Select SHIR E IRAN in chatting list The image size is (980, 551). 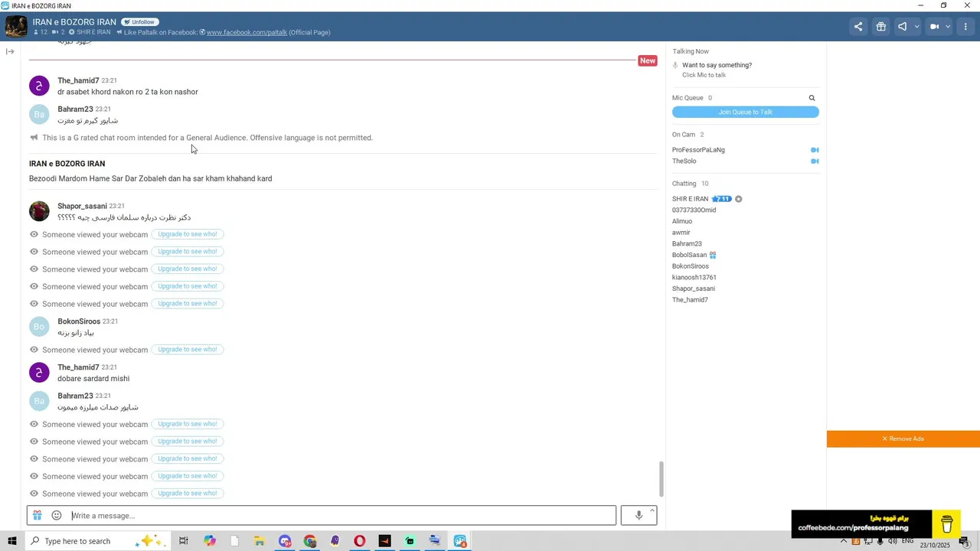click(690, 199)
